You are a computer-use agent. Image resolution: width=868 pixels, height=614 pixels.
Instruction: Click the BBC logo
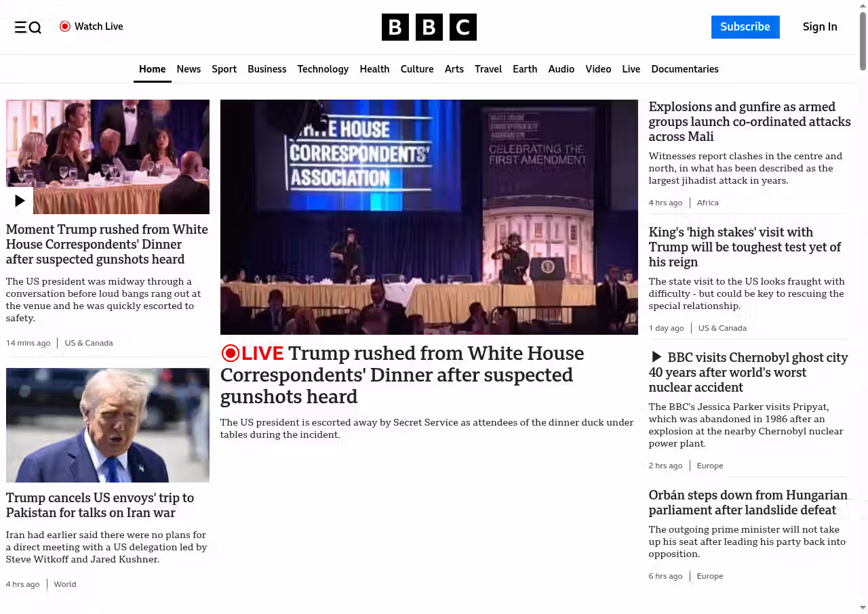tap(429, 27)
